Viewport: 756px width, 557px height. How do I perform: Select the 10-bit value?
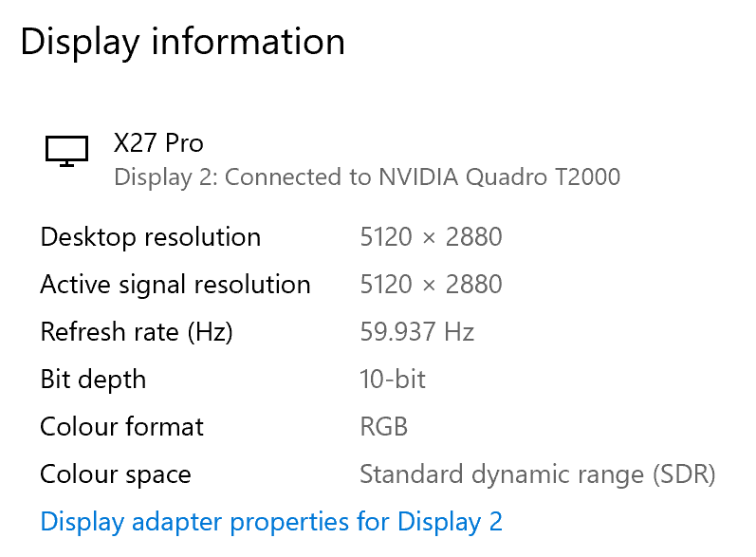click(393, 380)
